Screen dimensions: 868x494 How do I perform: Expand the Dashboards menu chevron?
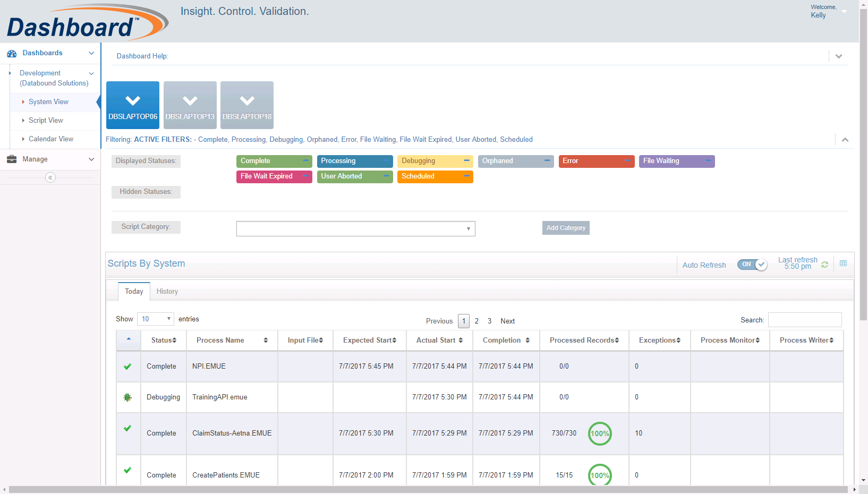pyautogui.click(x=91, y=53)
